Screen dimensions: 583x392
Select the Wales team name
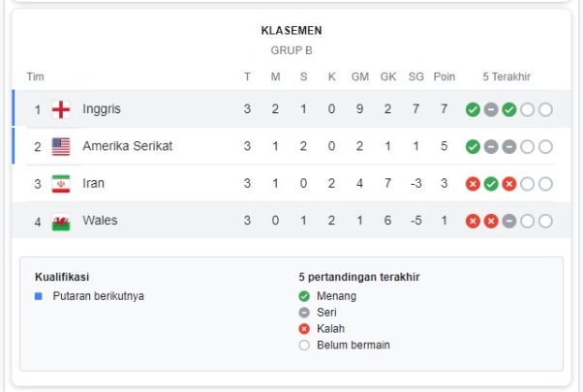(100, 221)
